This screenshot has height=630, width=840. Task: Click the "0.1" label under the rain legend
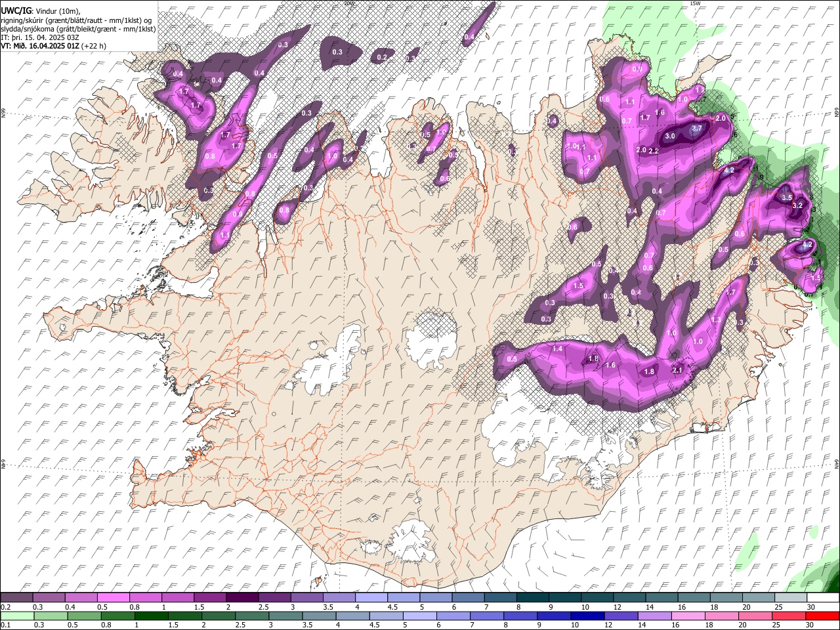[5, 625]
